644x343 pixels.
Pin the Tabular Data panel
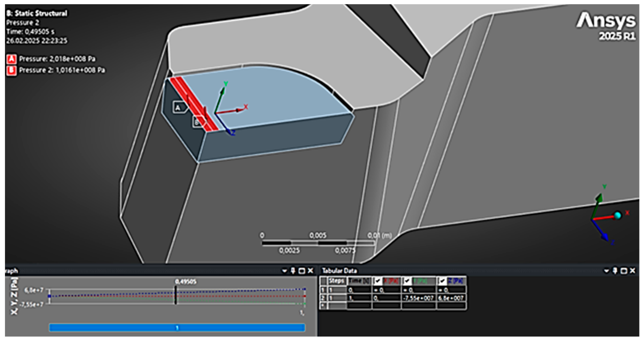615,271
